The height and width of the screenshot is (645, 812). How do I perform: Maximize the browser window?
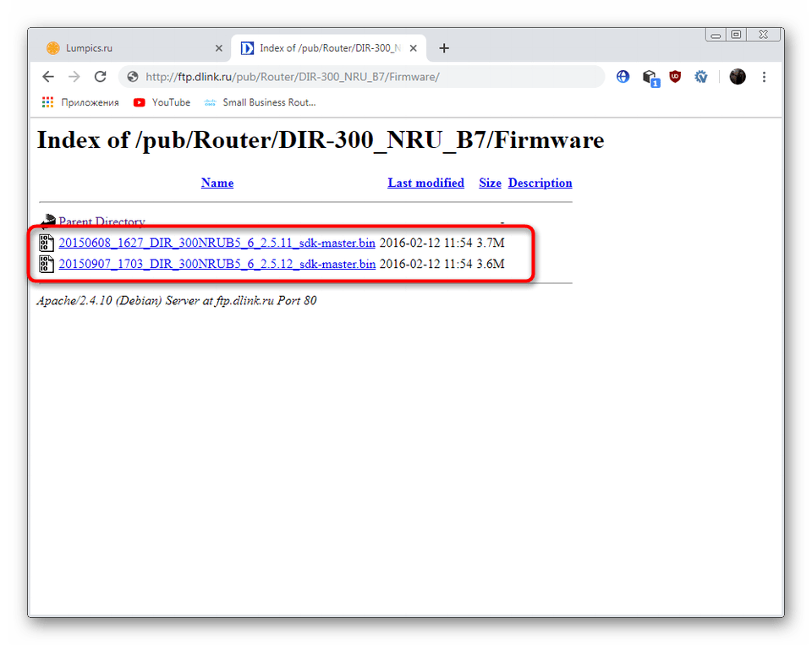click(x=736, y=36)
